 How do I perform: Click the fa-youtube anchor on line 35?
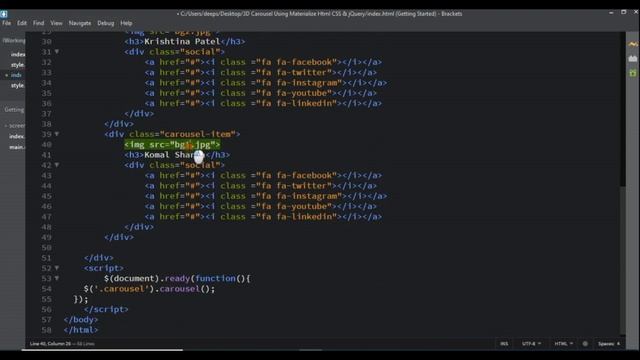coord(261,93)
